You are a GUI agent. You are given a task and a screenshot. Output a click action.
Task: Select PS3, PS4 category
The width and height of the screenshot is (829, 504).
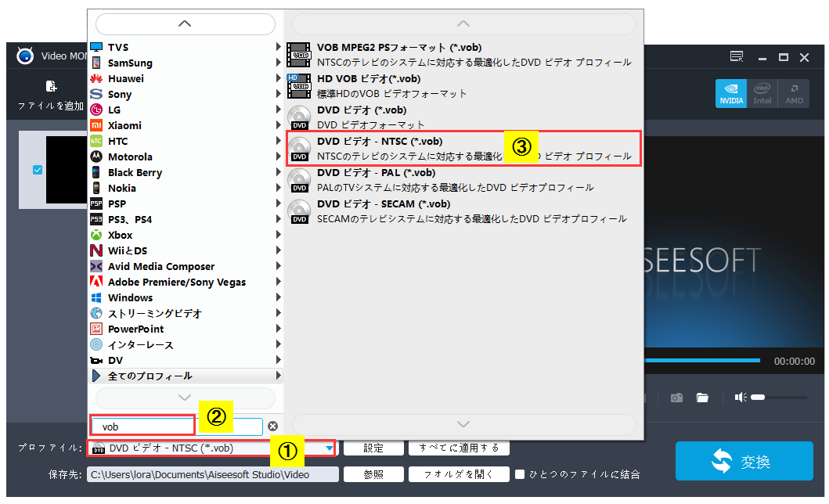pos(186,219)
